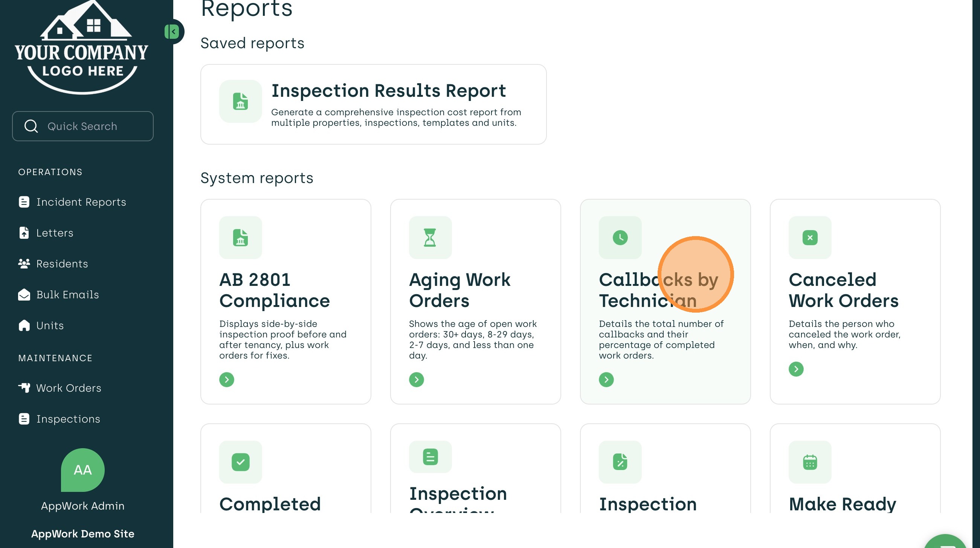Click the AA user avatar
The image size is (980, 548).
(x=82, y=470)
